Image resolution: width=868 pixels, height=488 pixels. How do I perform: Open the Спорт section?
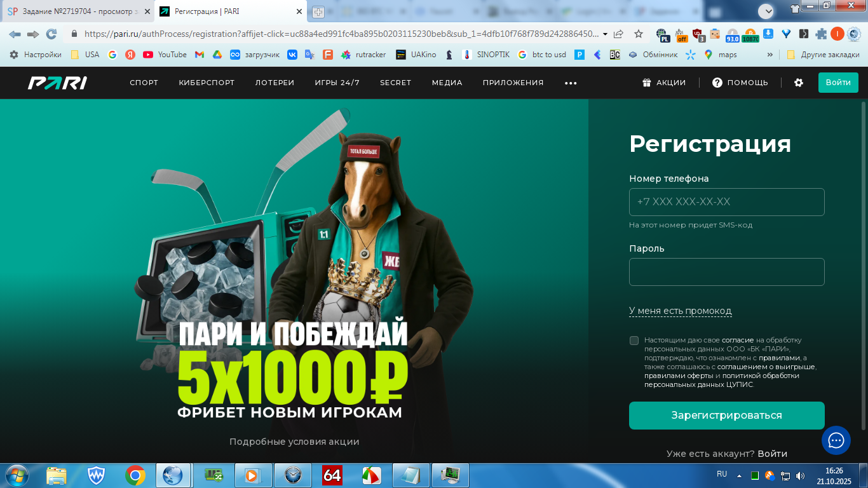pos(144,83)
